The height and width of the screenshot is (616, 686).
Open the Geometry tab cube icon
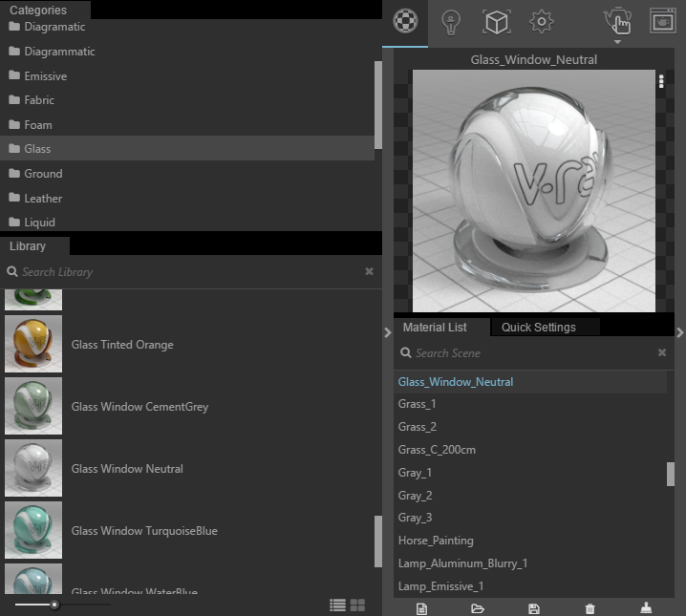click(497, 21)
